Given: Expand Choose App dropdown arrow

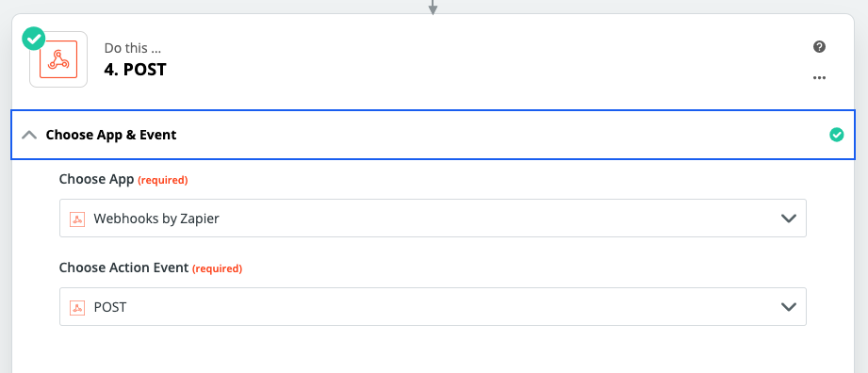Looking at the screenshot, I should (788, 219).
